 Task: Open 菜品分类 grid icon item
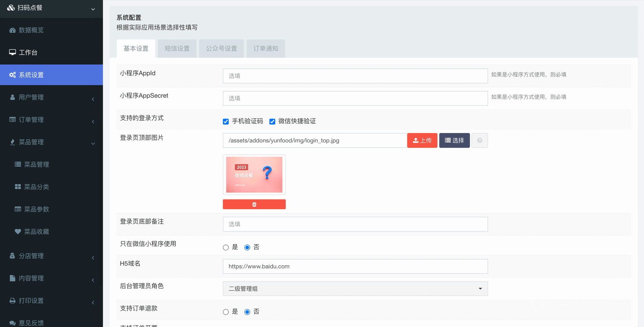point(17,187)
